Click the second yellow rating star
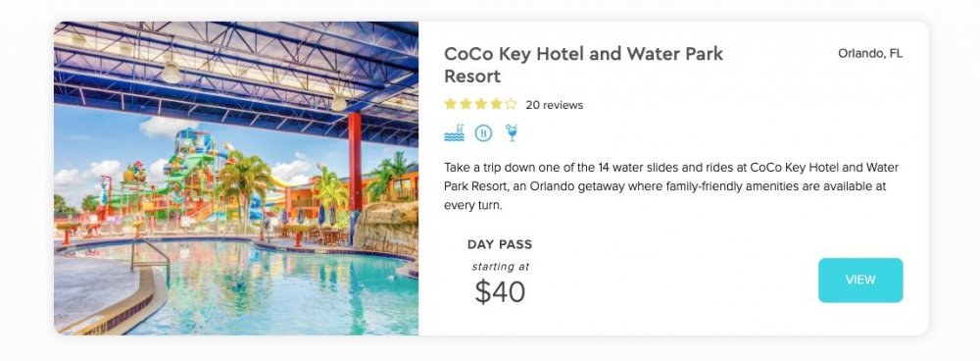This screenshot has width=980, height=361. click(465, 104)
